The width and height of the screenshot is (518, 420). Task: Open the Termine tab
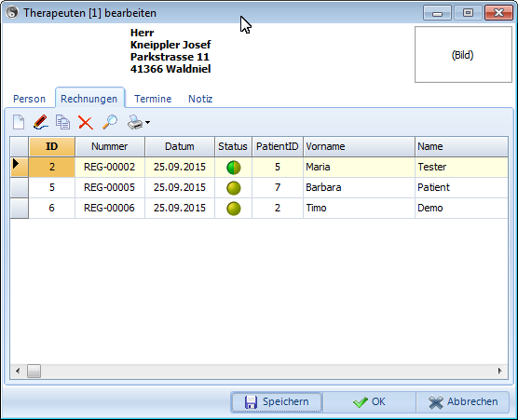153,99
